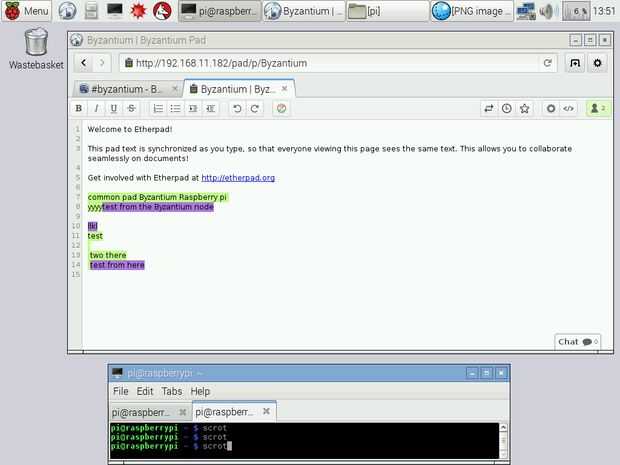Launch Wolfram red wolf icon
The height and width of the screenshot is (465, 620).
point(162,11)
